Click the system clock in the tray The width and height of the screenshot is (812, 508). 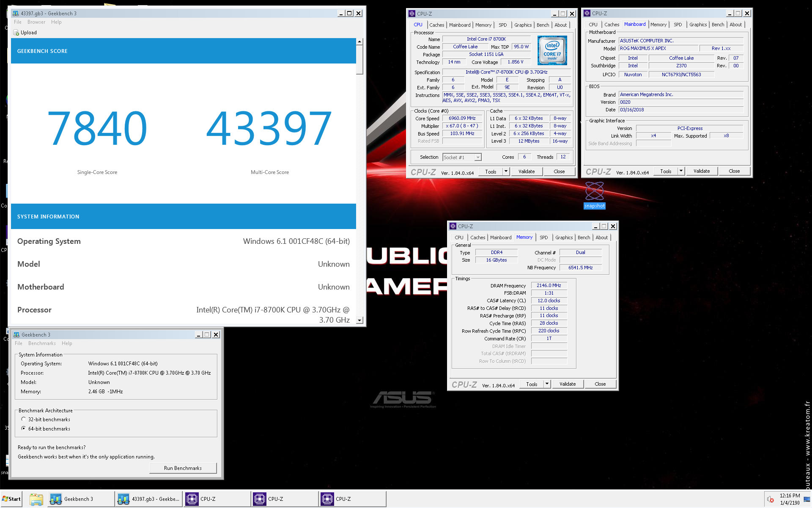790,499
